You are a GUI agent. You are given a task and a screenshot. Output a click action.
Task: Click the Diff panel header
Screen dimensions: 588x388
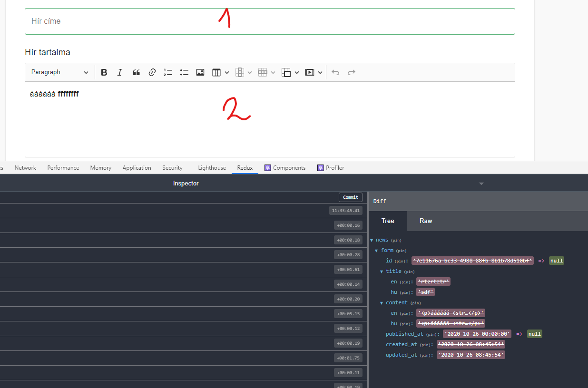[478, 201]
